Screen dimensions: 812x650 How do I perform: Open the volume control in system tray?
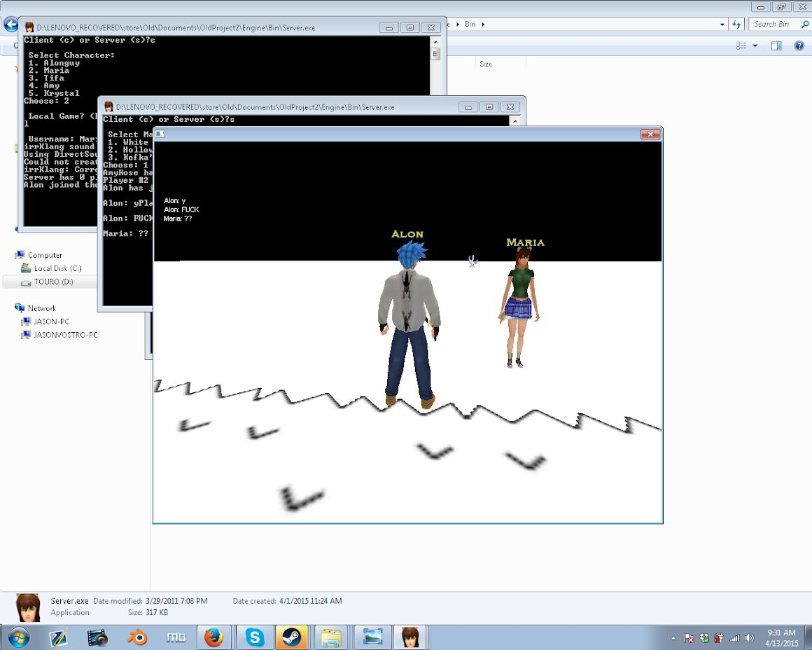click(750, 638)
